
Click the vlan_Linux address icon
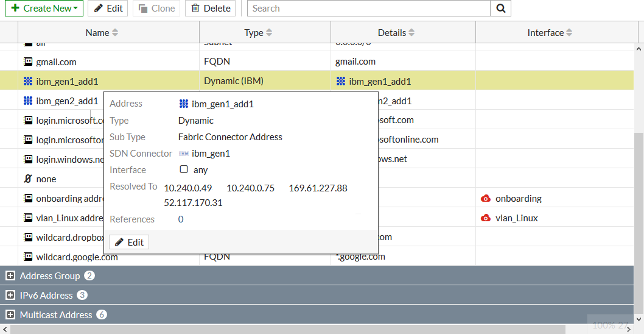27,218
